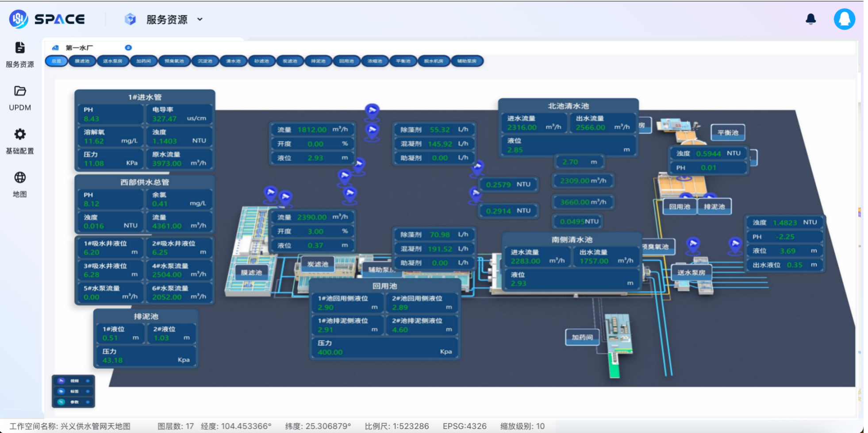The height and width of the screenshot is (433, 868).
Task: Click the headset support icon at top right
Action: [x=844, y=19]
